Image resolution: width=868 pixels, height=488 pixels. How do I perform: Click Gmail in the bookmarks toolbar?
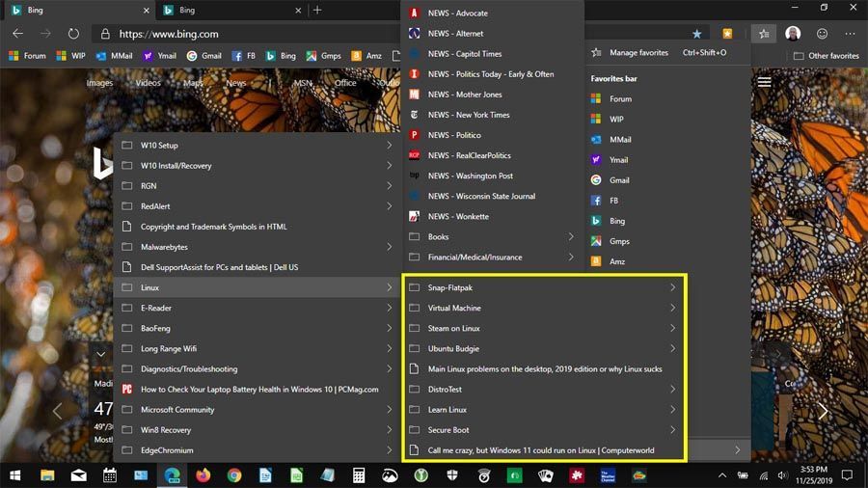pos(204,56)
